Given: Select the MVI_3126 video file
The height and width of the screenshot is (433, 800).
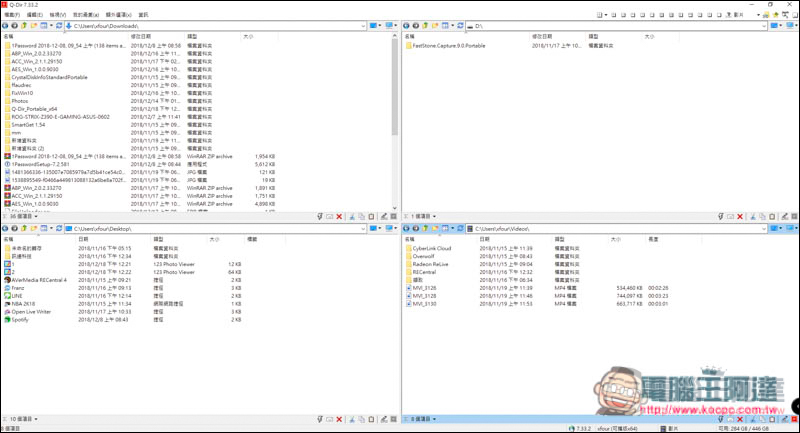Looking at the screenshot, I should pyautogui.click(x=426, y=289).
